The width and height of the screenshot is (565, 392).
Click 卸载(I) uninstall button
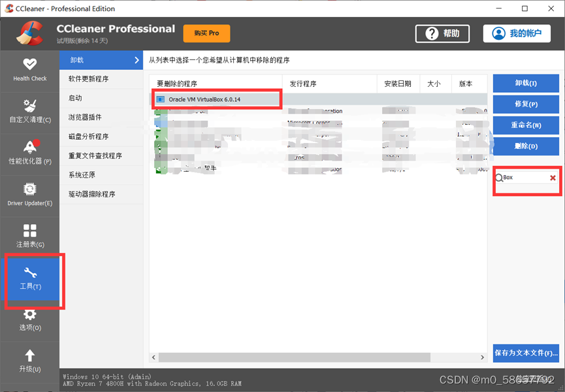coord(526,83)
